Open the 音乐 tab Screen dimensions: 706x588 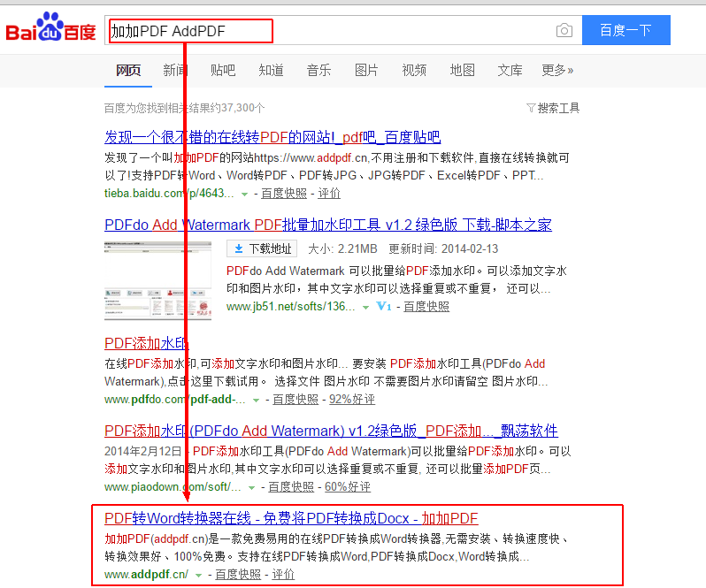click(x=318, y=70)
